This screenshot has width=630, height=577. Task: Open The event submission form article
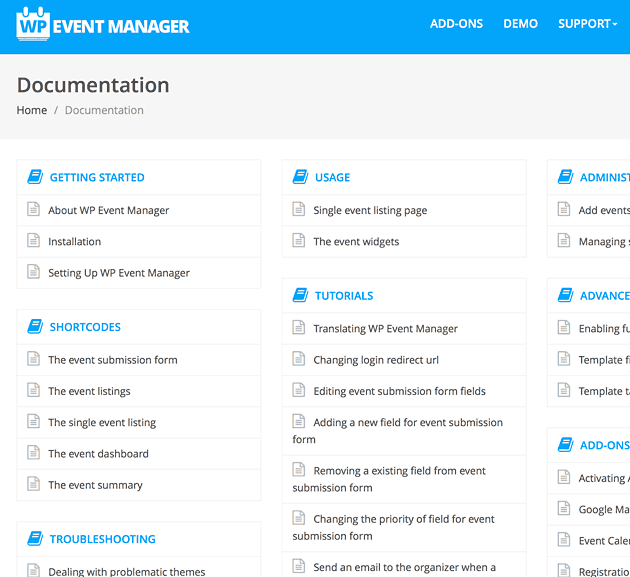pyautogui.click(x=112, y=360)
